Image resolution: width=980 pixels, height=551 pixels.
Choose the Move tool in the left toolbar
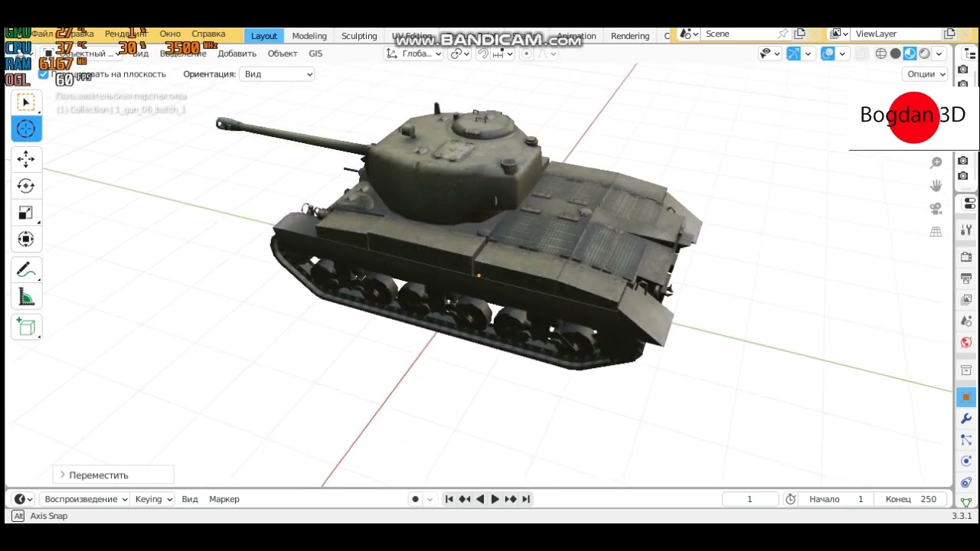(x=26, y=158)
